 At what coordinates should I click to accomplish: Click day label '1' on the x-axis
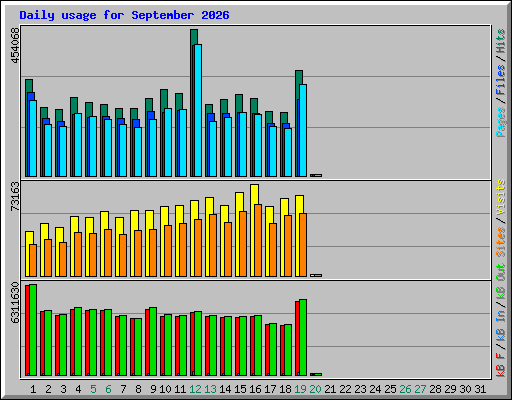(x=33, y=389)
